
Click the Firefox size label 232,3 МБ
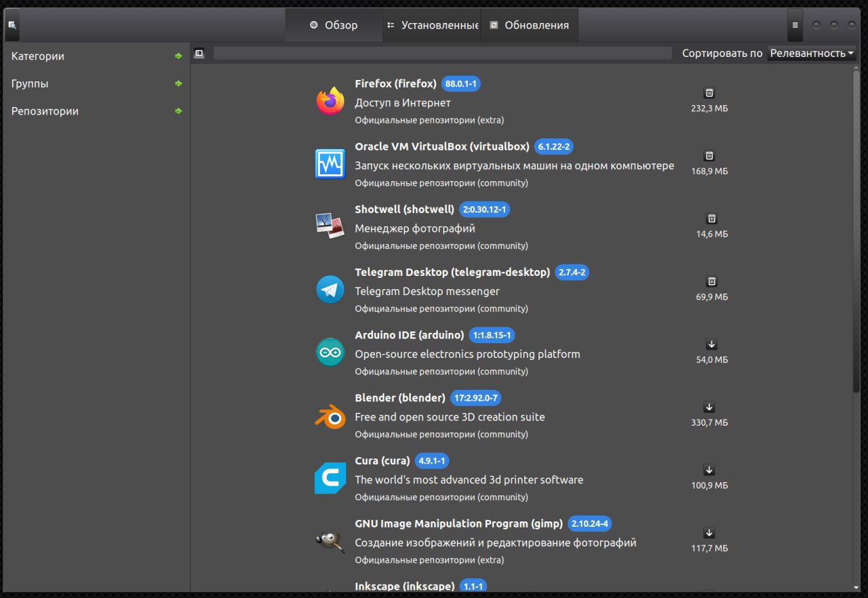pyautogui.click(x=709, y=108)
